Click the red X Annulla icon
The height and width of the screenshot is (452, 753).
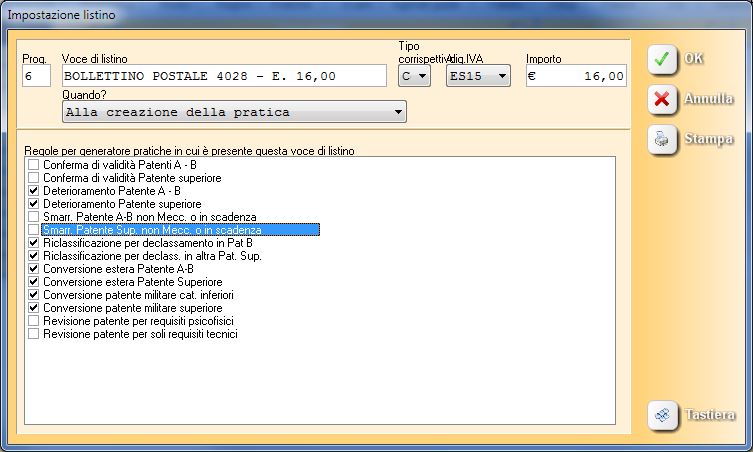662,99
